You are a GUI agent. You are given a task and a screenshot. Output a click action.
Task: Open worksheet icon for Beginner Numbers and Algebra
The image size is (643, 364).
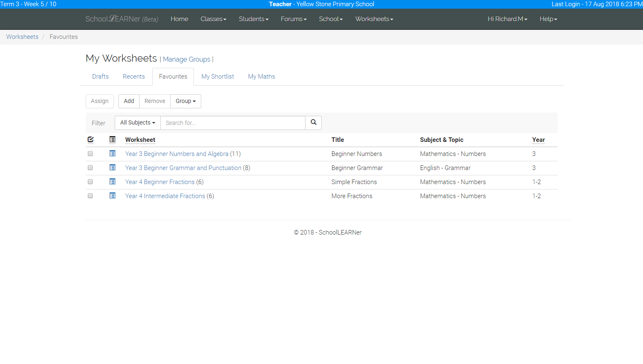pos(113,153)
